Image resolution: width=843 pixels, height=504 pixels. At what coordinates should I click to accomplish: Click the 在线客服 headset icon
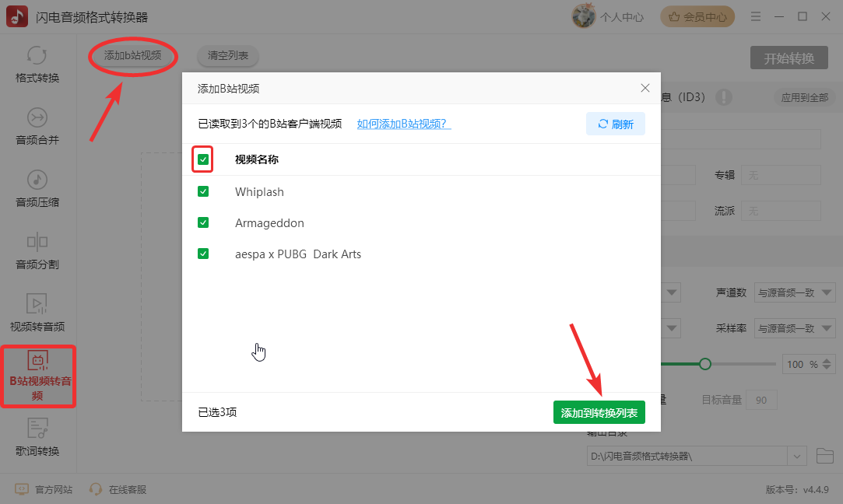point(96,489)
